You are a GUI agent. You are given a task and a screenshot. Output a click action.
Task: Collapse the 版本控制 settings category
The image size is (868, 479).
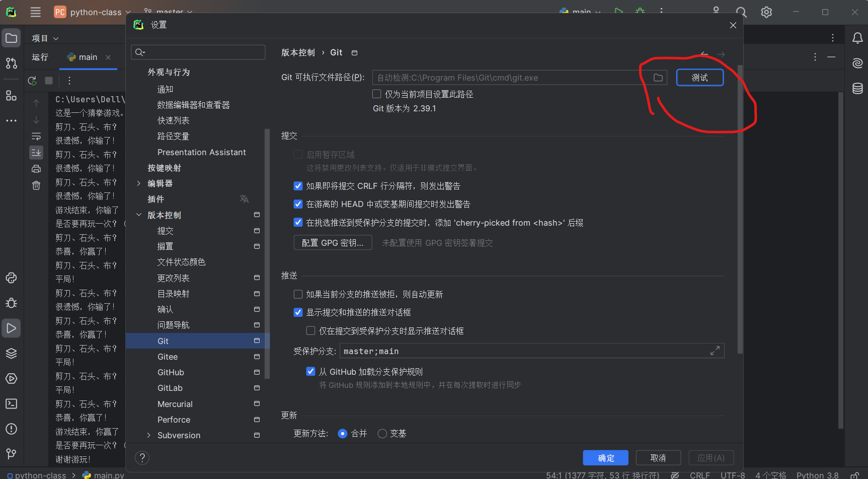pos(139,215)
